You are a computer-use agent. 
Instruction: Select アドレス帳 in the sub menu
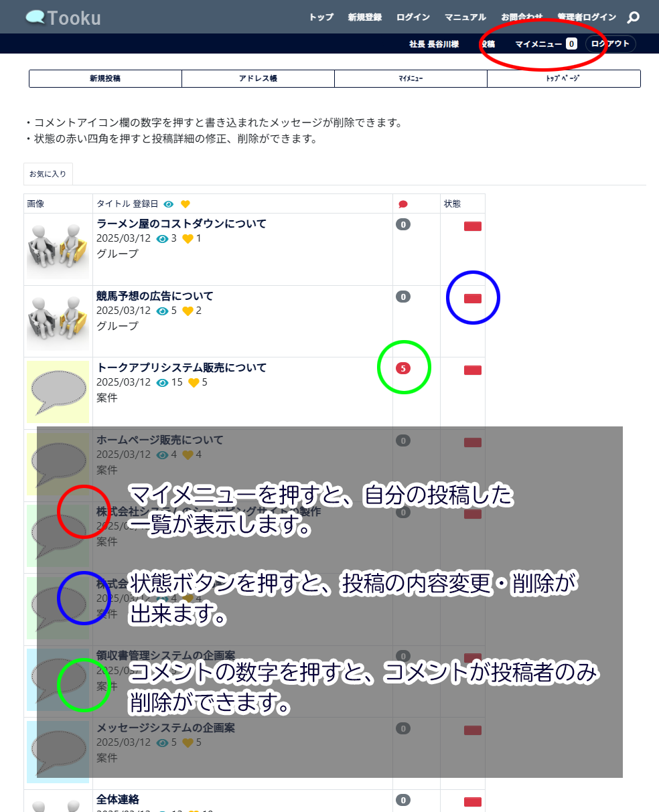(258, 78)
